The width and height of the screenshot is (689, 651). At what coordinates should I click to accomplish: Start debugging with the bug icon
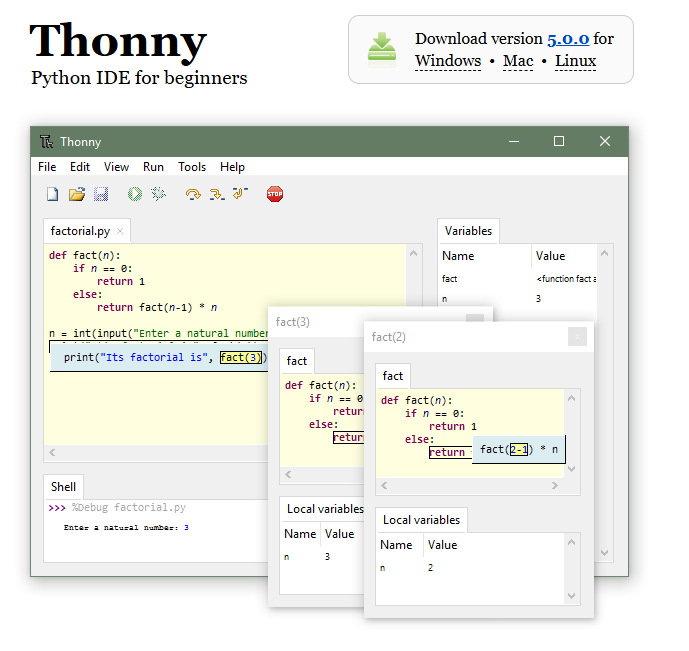(159, 193)
